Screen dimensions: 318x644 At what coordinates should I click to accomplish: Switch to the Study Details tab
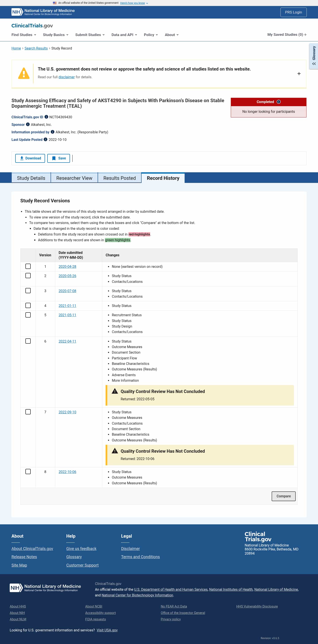pos(31,178)
